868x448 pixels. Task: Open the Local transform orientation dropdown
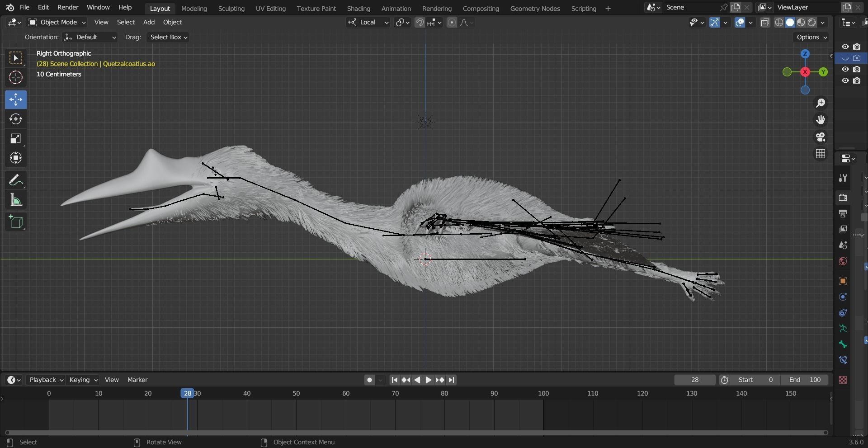[x=368, y=22]
